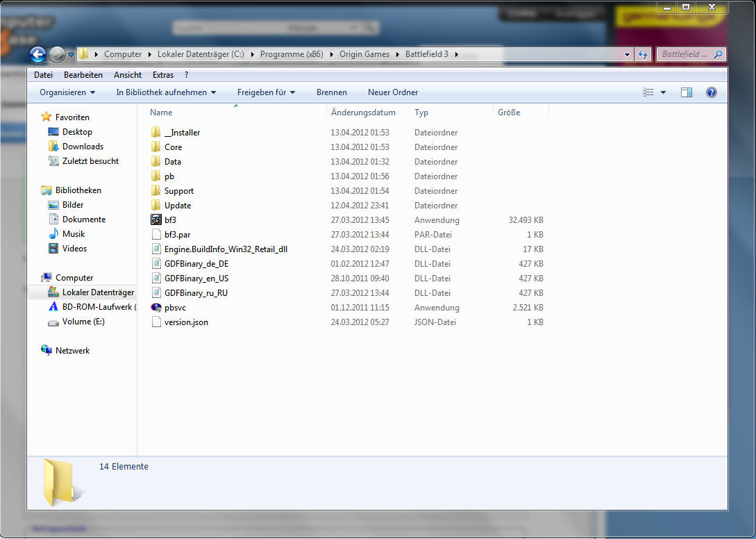Image resolution: width=756 pixels, height=539 pixels.
Task: Click the Brennen button
Action: pyautogui.click(x=332, y=92)
